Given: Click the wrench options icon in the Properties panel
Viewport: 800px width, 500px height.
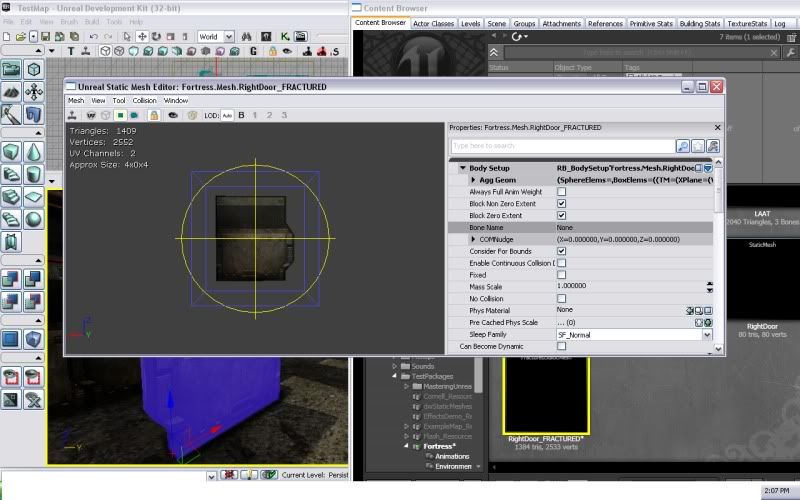Looking at the screenshot, I should pyautogui.click(x=713, y=146).
